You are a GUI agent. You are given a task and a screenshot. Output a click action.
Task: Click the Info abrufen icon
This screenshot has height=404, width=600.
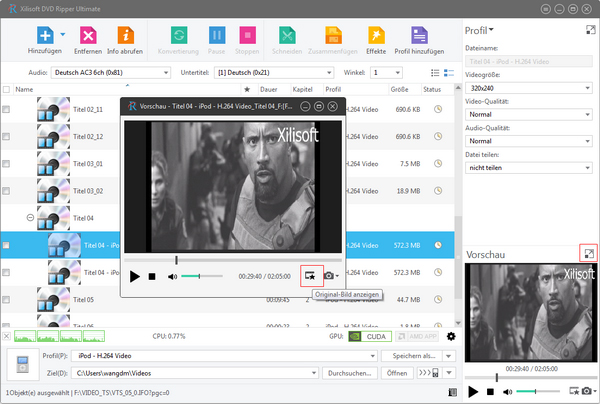(126, 35)
